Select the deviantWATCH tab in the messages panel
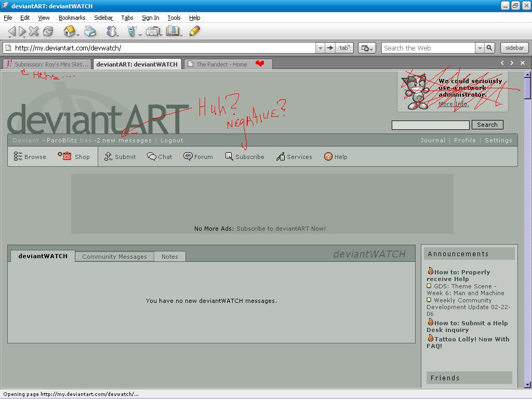532x399 pixels. pyautogui.click(x=43, y=256)
